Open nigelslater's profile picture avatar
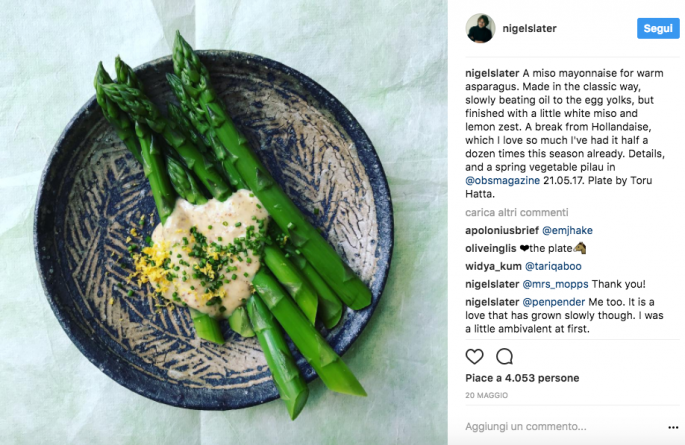 [480, 28]
